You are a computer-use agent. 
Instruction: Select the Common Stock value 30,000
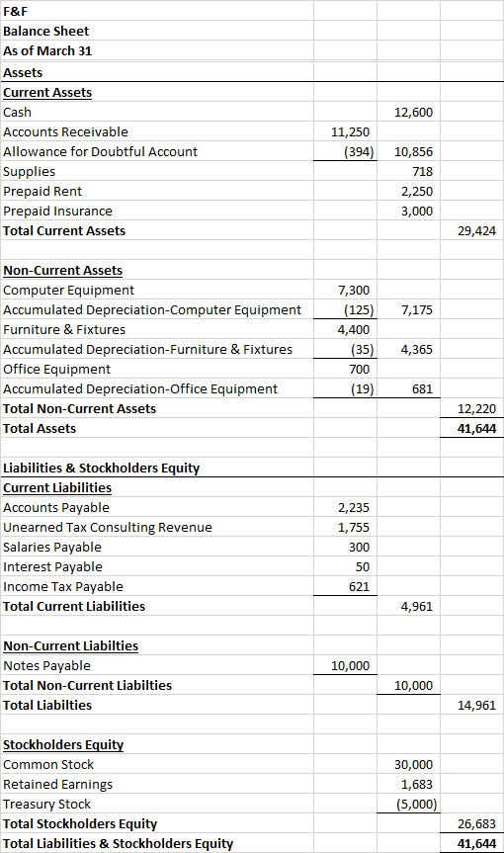pyautogui.click(x=413, y=765)
